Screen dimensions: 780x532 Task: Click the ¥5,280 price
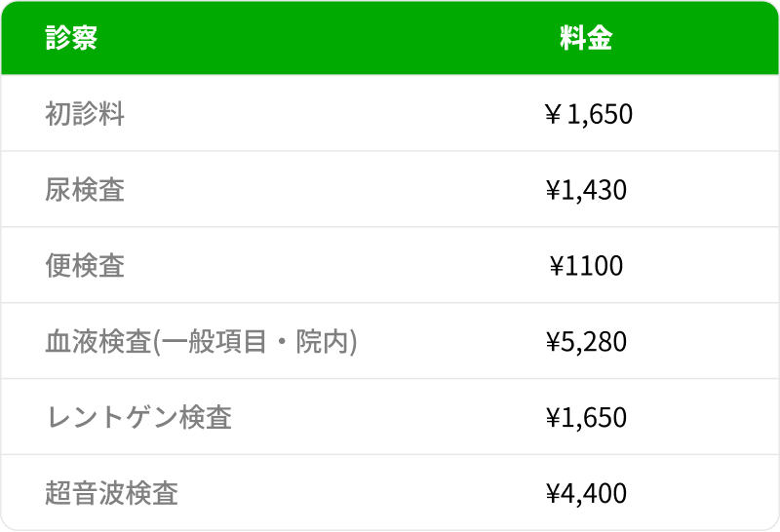click(x=586, y=342)
